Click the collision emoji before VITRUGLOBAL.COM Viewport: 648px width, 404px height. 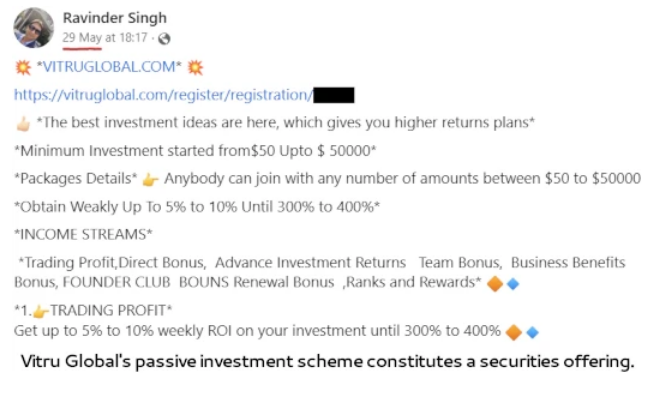coord(22,68)
